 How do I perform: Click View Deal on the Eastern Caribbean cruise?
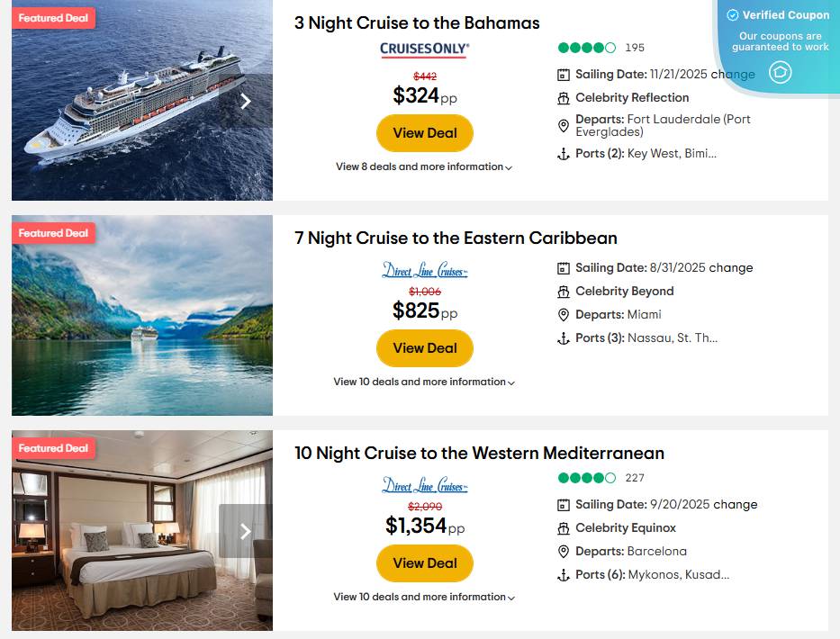tap(424, 347)
